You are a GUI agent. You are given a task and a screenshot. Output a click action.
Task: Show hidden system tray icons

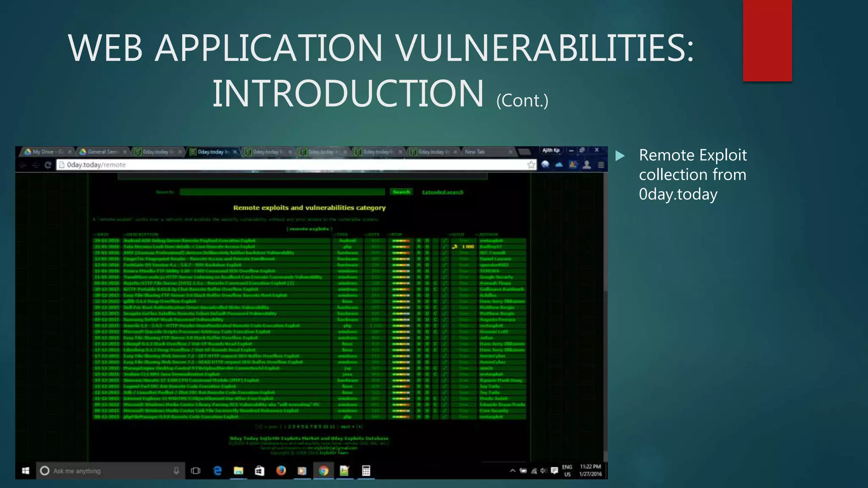512,471
